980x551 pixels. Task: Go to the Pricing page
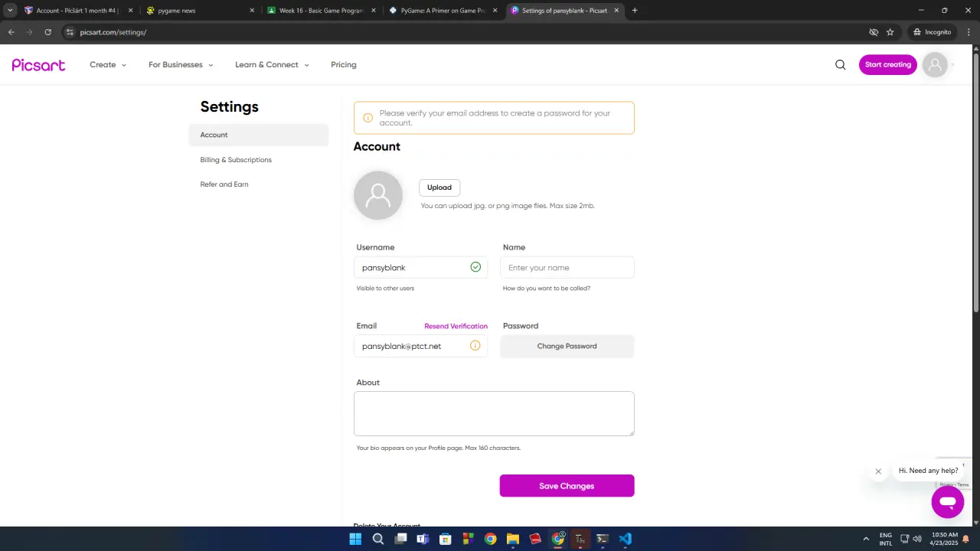coord(344,65)
